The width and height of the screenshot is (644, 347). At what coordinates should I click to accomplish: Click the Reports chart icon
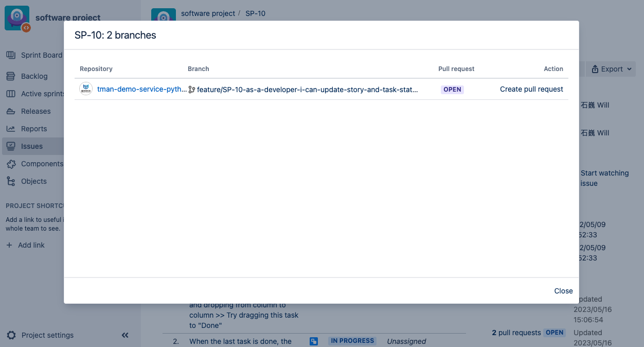(10, 129)
